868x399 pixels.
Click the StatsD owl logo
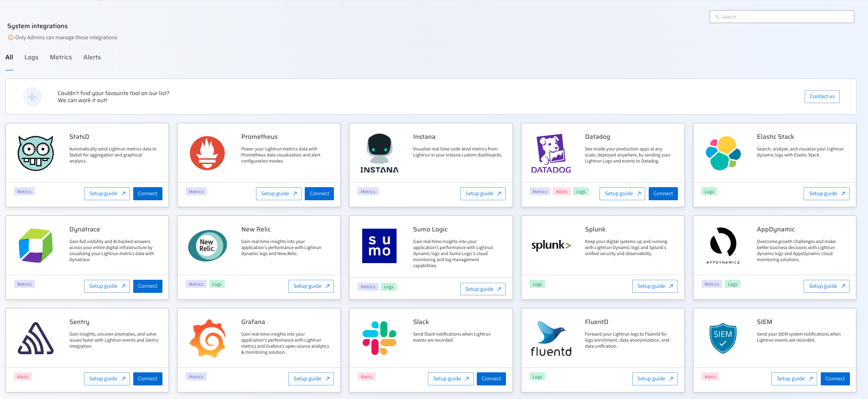36,153
